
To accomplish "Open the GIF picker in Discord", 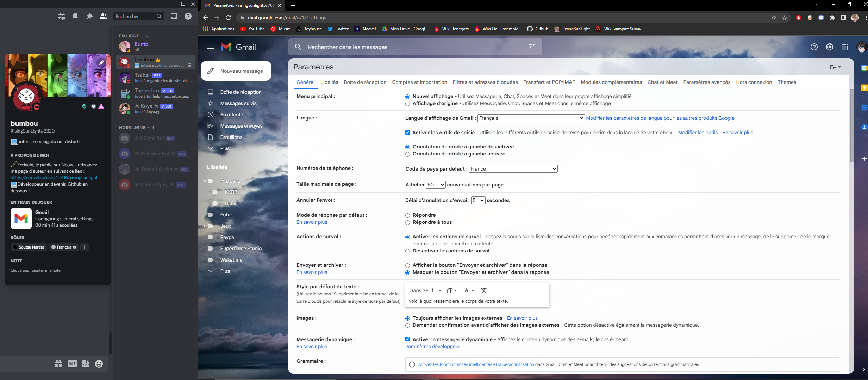I will click(73, 363).
